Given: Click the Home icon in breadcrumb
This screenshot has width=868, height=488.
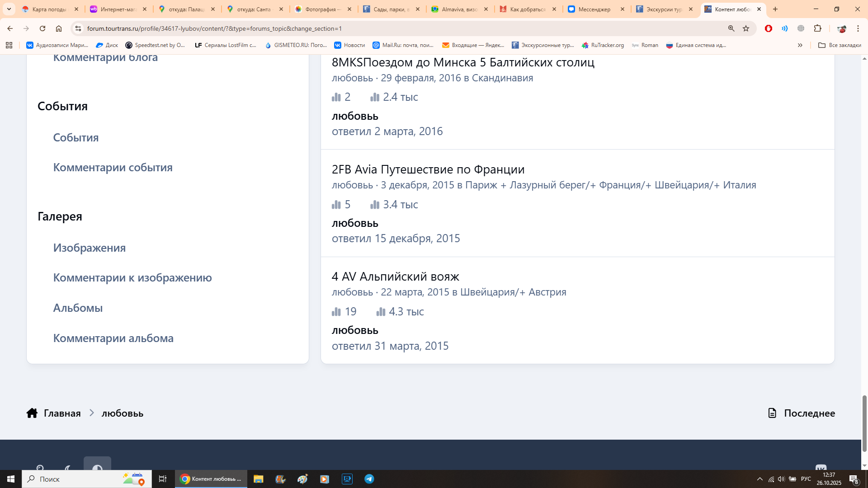Looking at the screenshot, I should [x=32, y=413].
